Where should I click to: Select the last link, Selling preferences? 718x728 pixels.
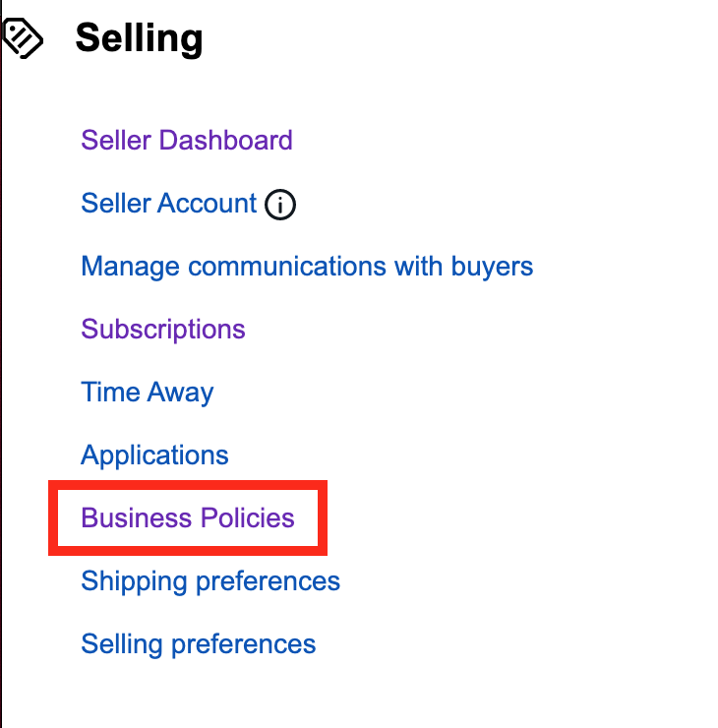click(x=198, y=644)
